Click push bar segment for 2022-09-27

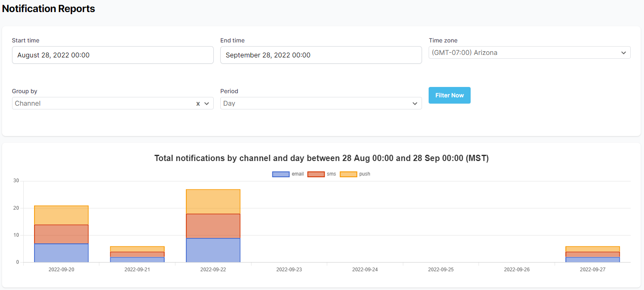592,249
